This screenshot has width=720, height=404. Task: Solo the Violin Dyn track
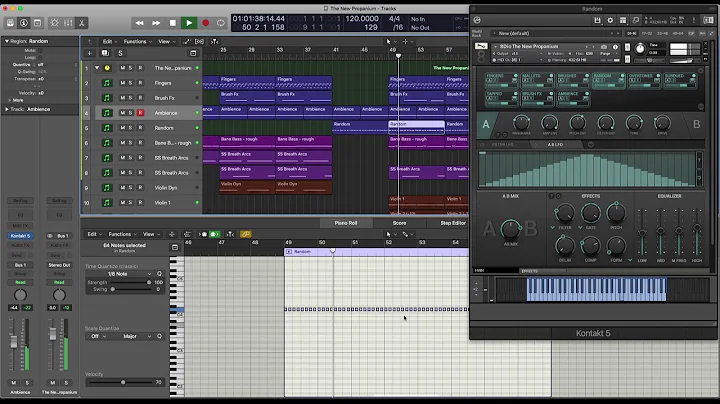point(130,188)
